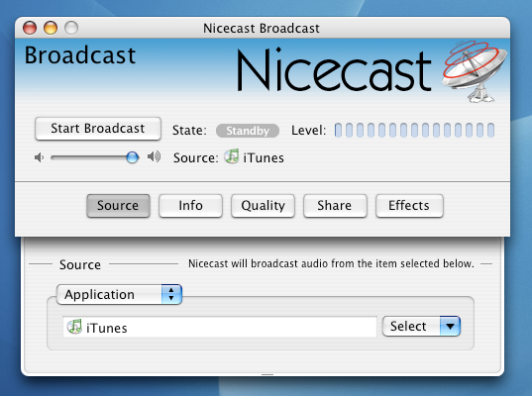Screen dimensions: 532x396
Task: Click the first audio level meter segment
Action: (x=338, y=131)
